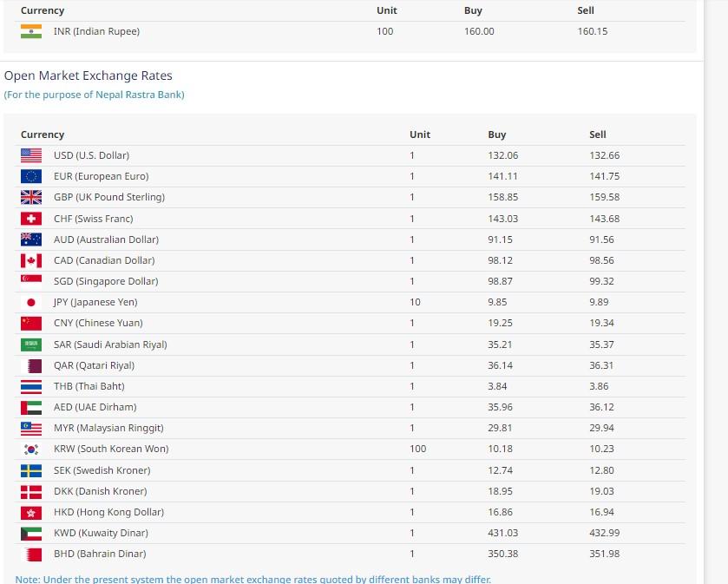Click the Saudi Arabian flag beside SAR
The height and width of the screenshot is (584, 728).
tap(31, 344)
